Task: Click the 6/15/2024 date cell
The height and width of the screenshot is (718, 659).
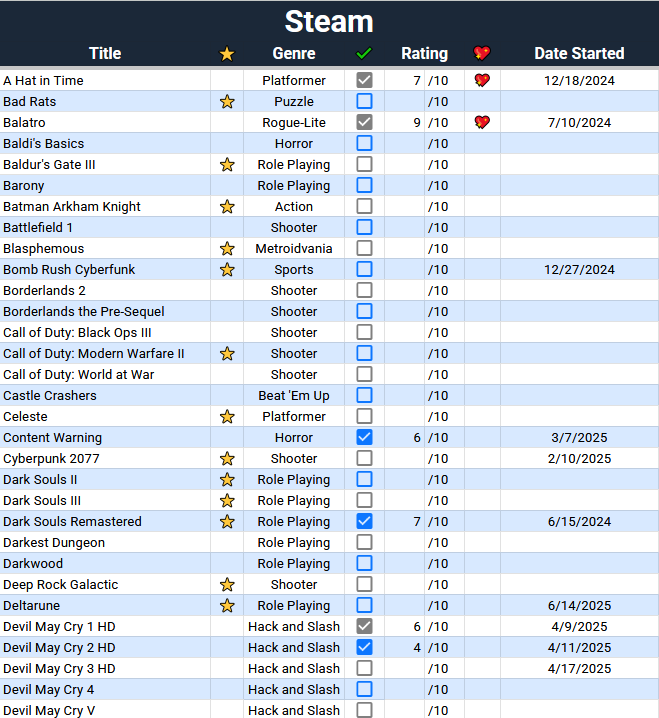Action: click(x=579, y=522)
